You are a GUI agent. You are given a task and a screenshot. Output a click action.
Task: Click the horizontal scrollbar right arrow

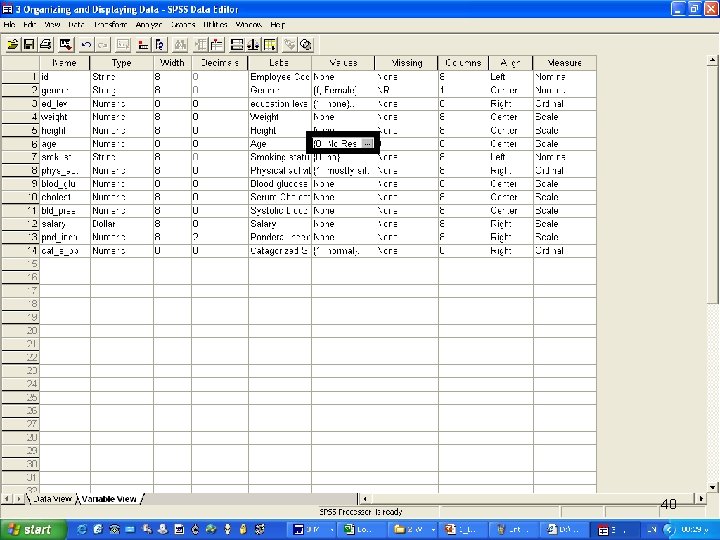click(701, 498)
